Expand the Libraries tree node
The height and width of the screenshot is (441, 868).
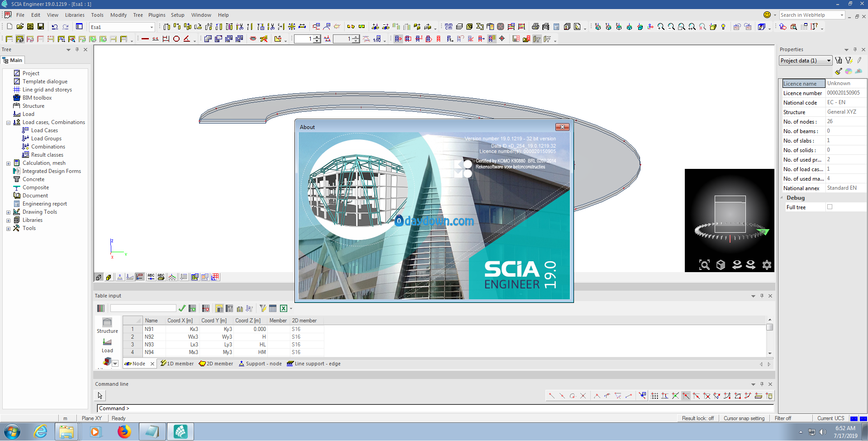[x=8, y=220]
